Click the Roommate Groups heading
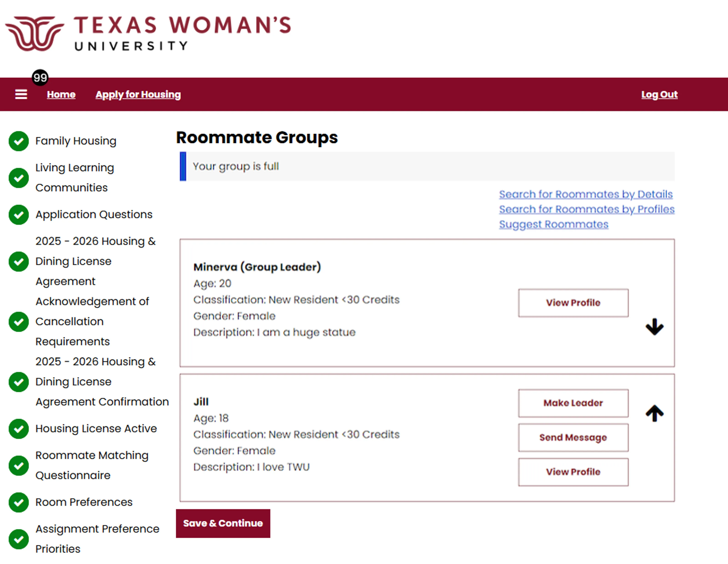 (257, 137)
